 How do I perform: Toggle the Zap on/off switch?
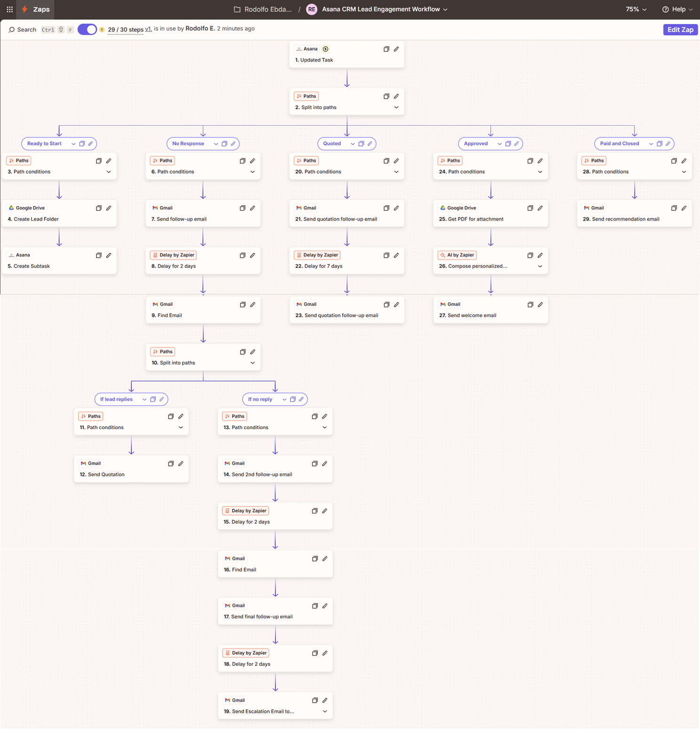[x=87, y=29]
